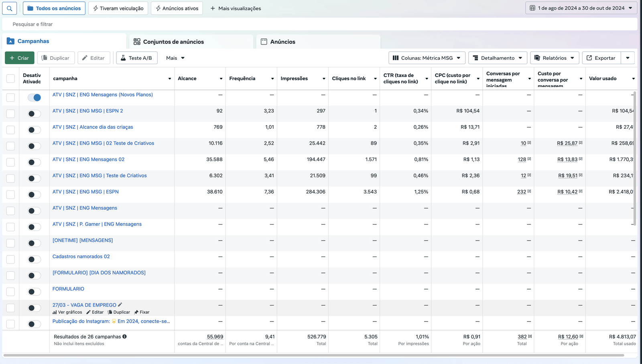Disable the ATV | SNZ | ENG Mensagens (Novos Planos) toggle
This screenshot has height=364, width=642.
[35, 97]
